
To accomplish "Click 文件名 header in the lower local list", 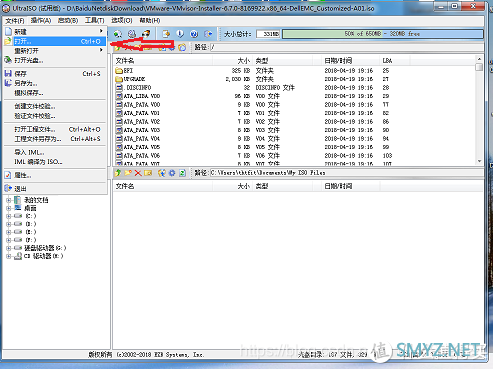I will tap(163, 186).
